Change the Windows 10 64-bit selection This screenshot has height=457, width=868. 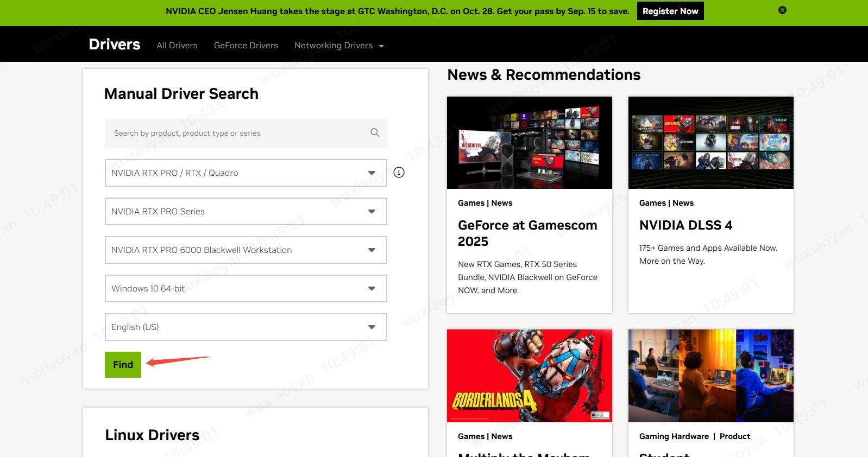tap(246, 288)
